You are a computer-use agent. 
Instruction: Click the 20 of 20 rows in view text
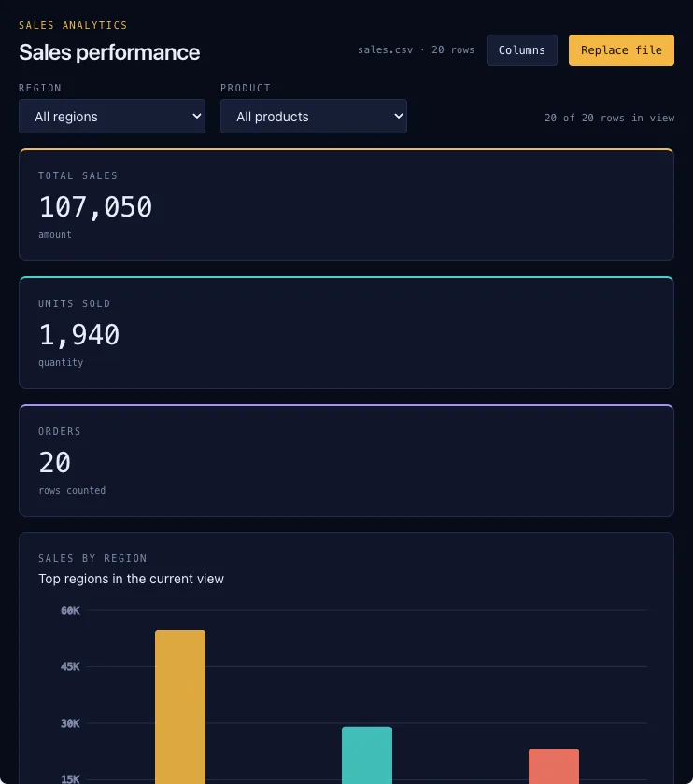tap(610, 118)
